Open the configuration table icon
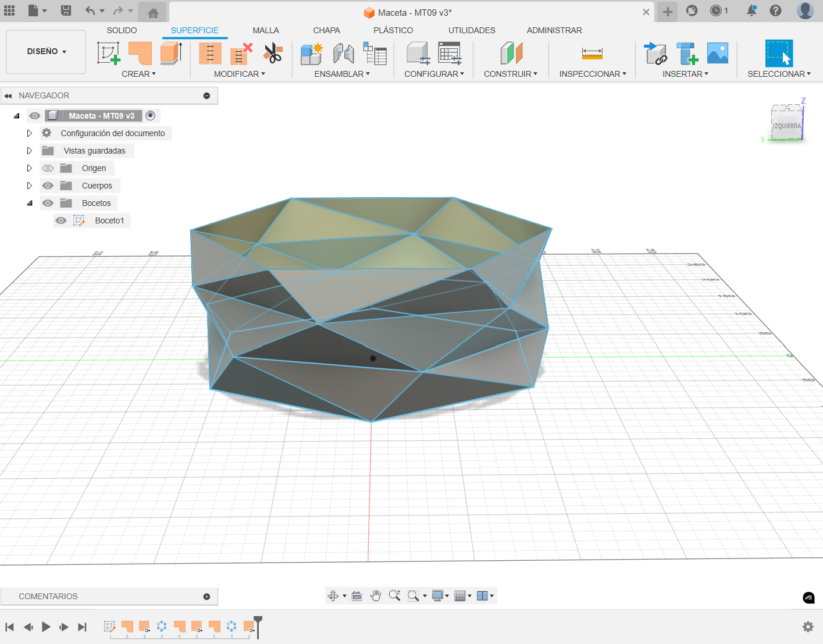 pyautogui.click(x=450, y=53)
